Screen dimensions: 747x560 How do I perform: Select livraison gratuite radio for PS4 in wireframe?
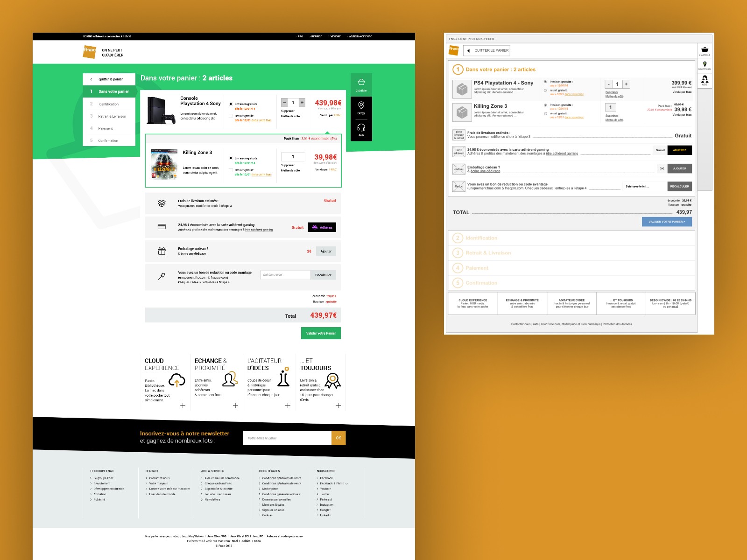coord(545,82)
